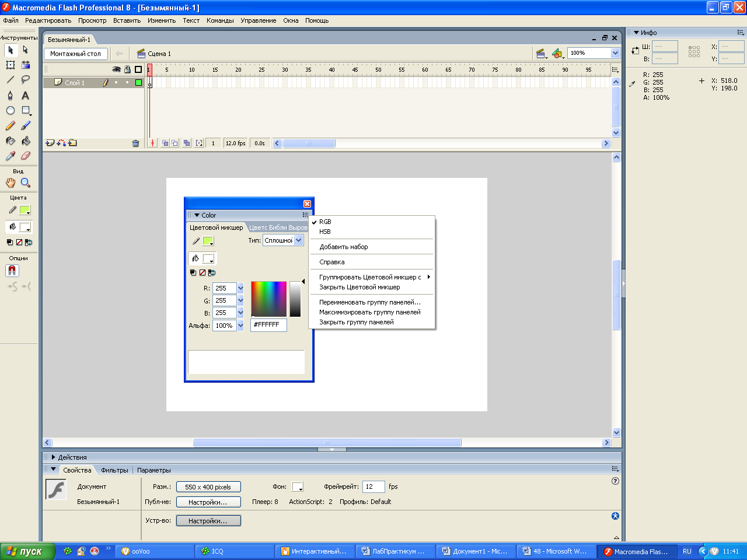The height and width of the screenshot is (560, 747).
Task: Select the Ink Bottle tool
Action: 11,141
